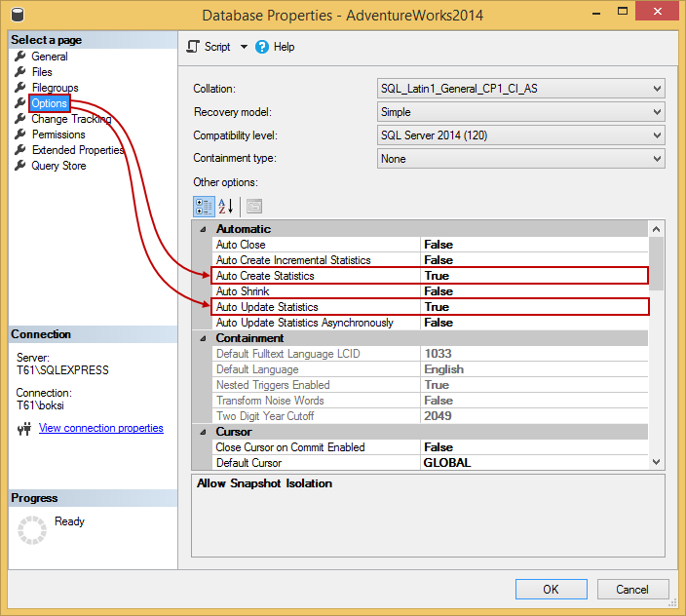Click the property grid scroll down arrow
The image size is (686, 616).
point(656,462)
